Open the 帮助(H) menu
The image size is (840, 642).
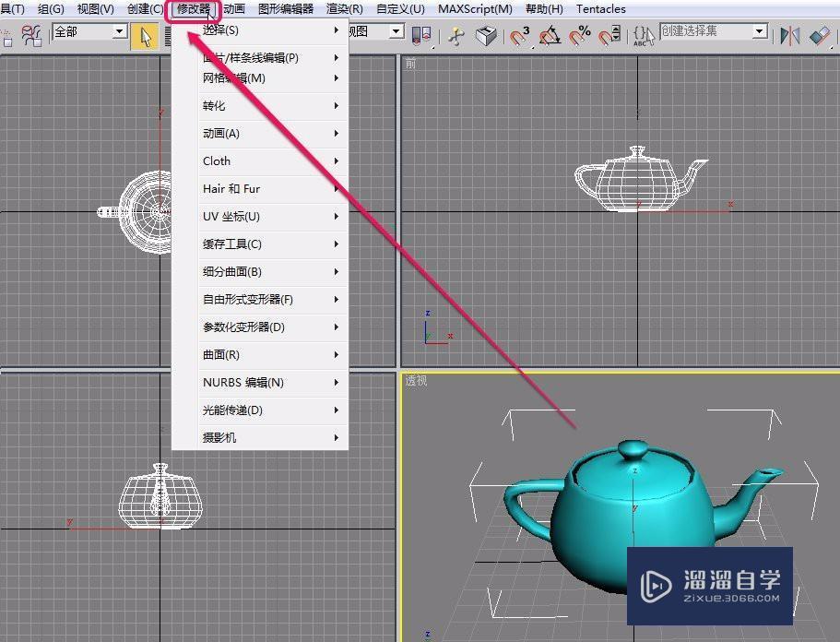pos(544,8)
